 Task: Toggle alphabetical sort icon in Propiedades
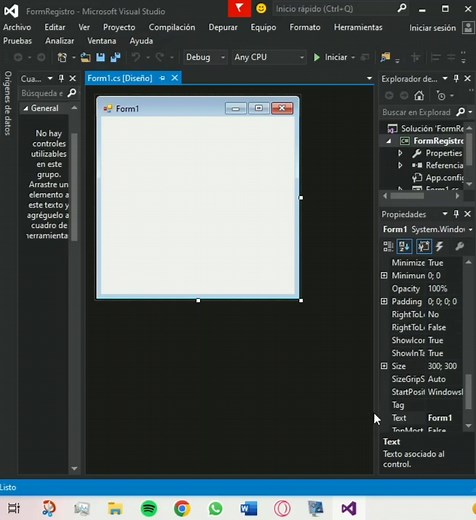tap(404, 247)
